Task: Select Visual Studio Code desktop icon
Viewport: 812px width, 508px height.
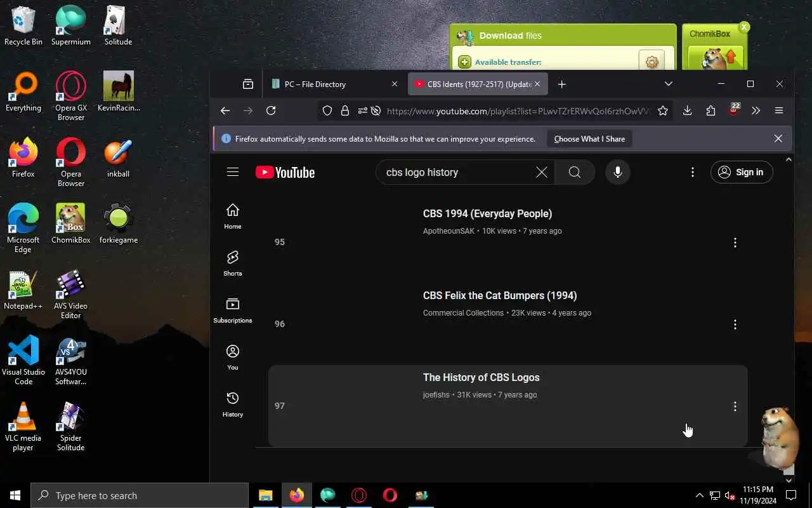Action: [23, 361]
